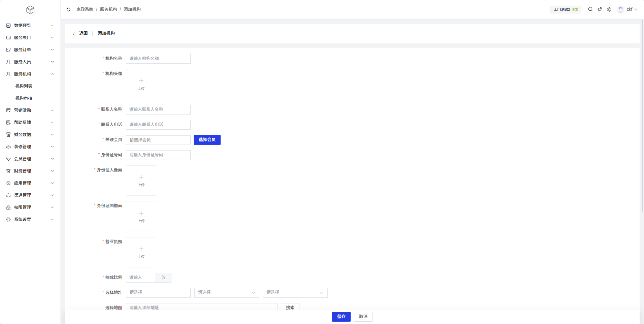Open the 营销活动 menu
This screenshot has height=324, width=644.
(30, 110)
